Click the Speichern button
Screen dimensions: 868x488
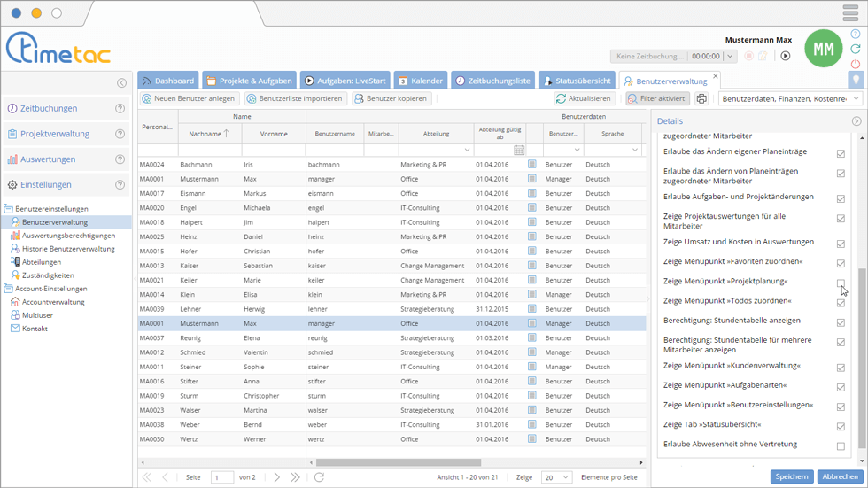click(791, 476)
